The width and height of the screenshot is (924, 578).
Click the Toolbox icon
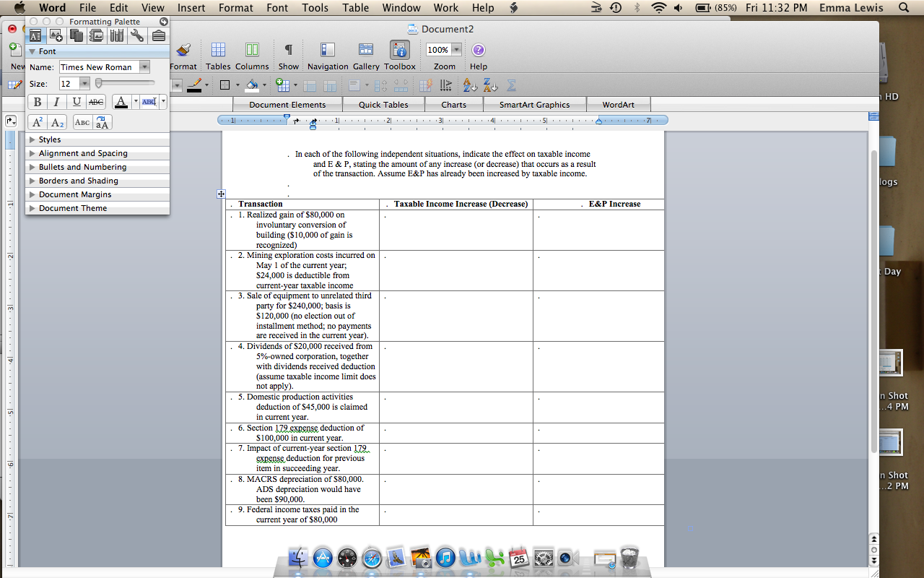399,50
